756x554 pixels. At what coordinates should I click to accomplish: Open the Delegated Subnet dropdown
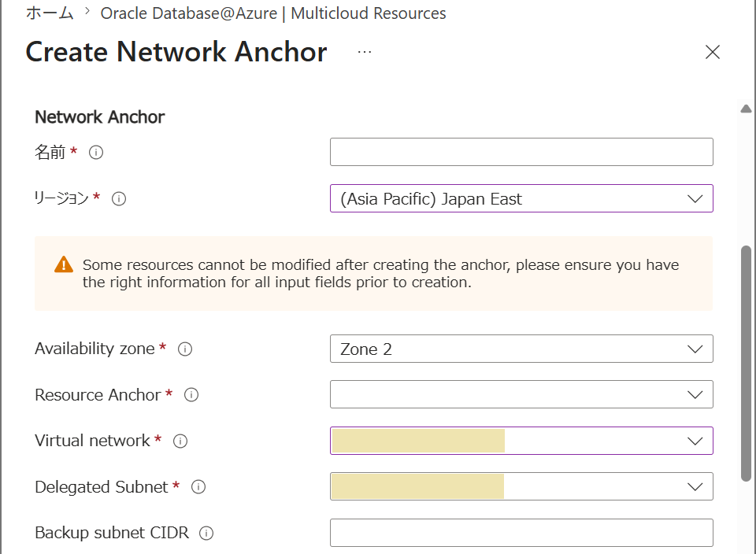521,486
